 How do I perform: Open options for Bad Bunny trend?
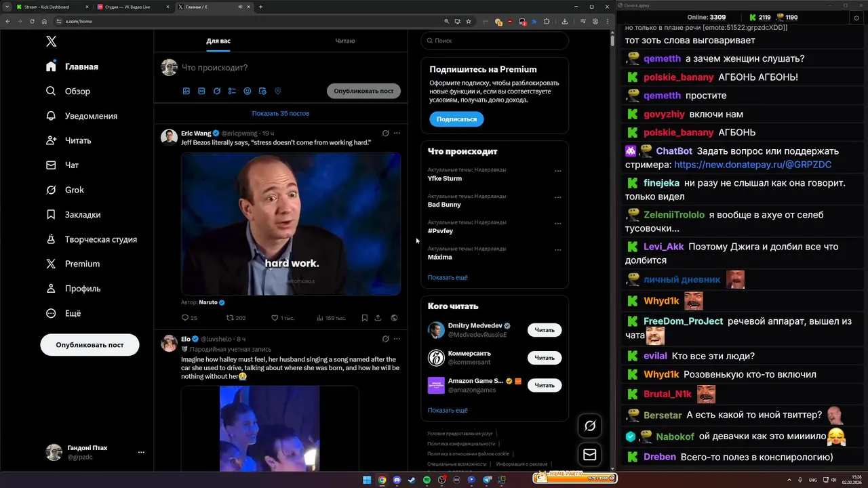coord(558,197)
